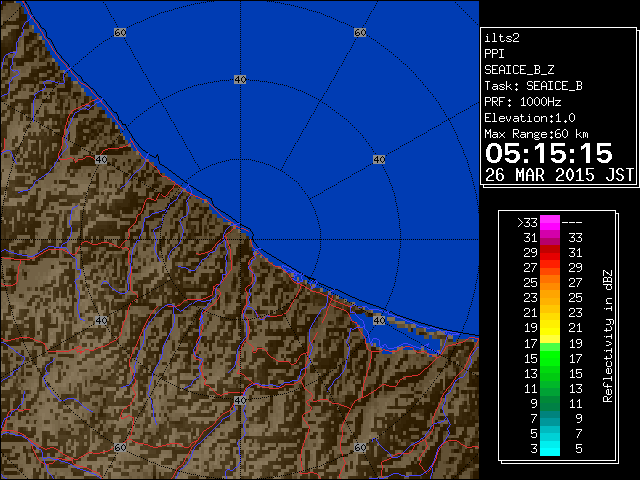Click the 'Reflectivity in dBZ' legend title

608,336
